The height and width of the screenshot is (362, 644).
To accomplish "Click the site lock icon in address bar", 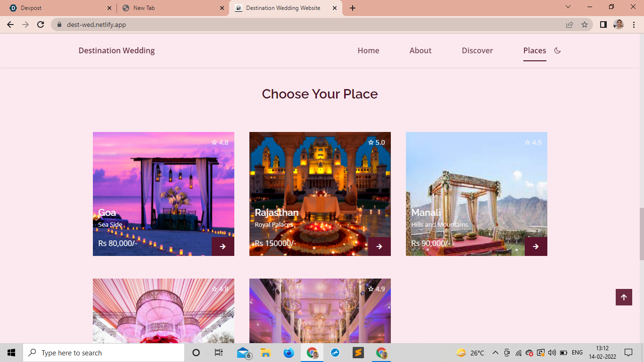I will [x=59, y=25].
